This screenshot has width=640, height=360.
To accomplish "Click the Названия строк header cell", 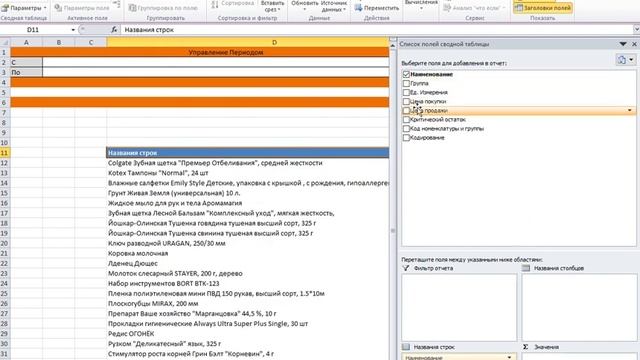I will pyautogui.click(x=248, y=153).
